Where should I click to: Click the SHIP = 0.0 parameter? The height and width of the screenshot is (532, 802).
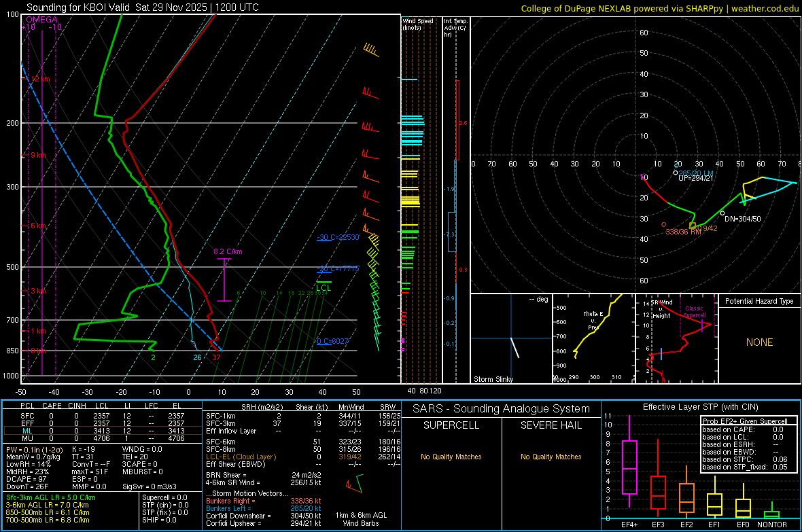pyautogui.click(x=159, y=520)
